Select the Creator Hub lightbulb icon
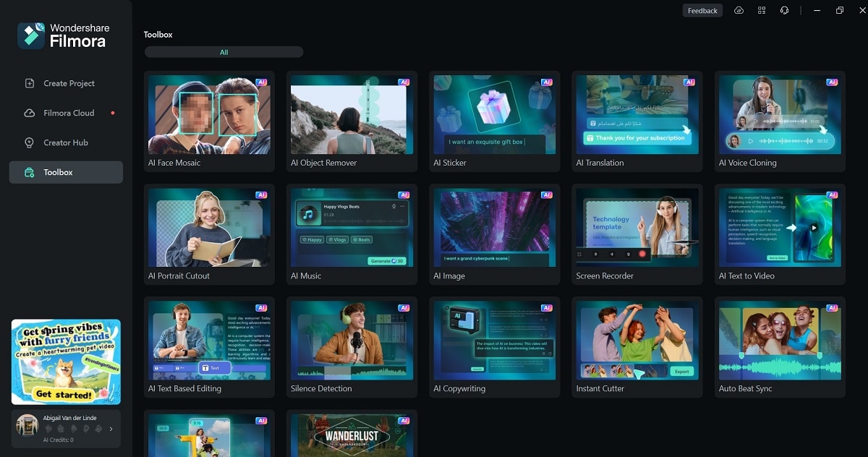The height and width of the screenshot is (457, 868). [30, 142]
